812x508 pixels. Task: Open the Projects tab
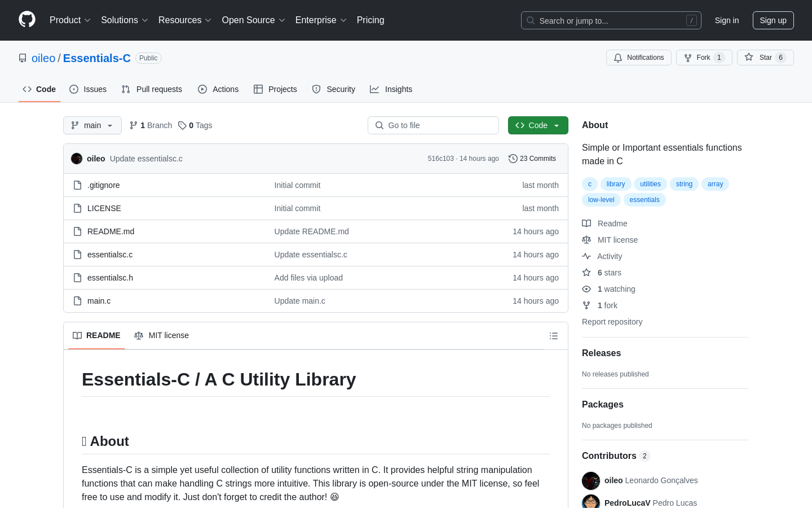point(275,89)
